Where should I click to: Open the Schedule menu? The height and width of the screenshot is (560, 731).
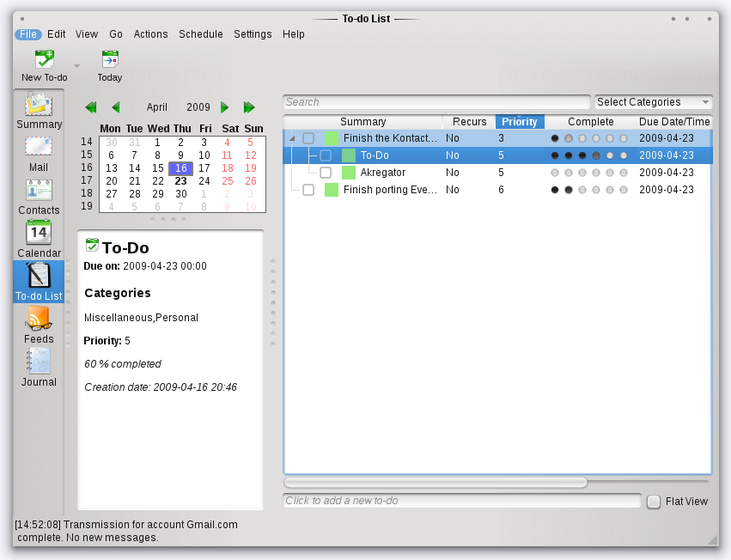click(201, 34)
